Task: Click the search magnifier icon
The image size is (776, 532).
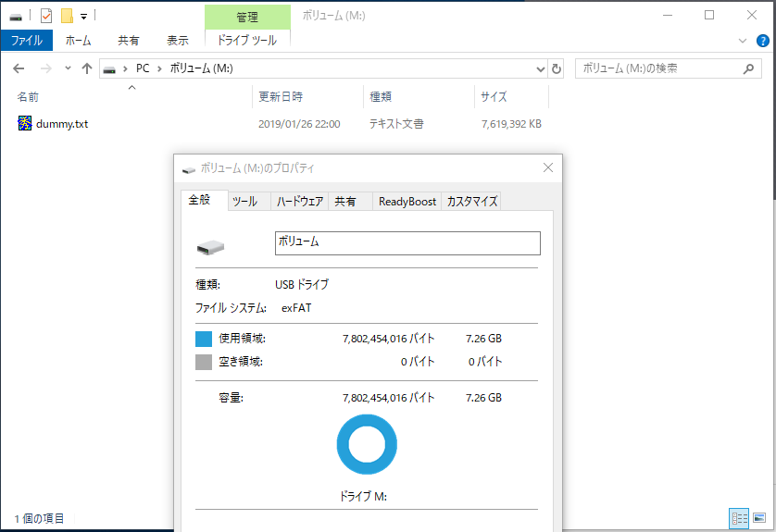Action: pyautogui.click(x=748, y=68)
